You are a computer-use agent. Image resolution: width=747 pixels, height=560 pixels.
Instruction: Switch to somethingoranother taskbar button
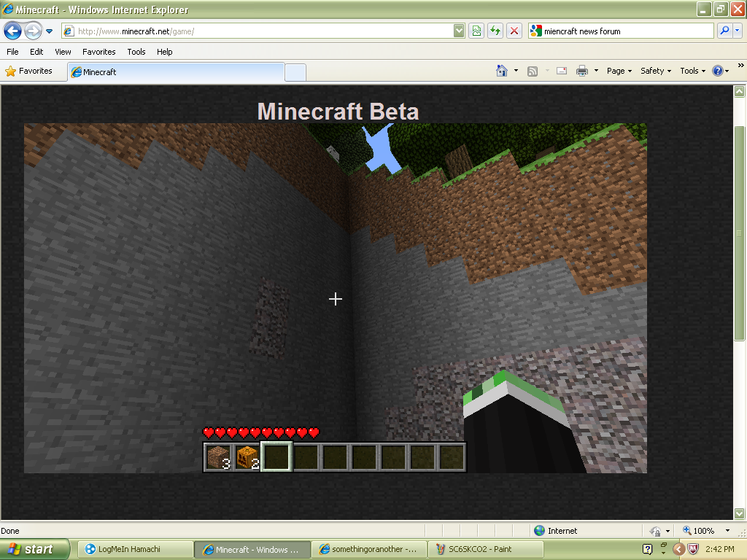[x=369, y=549]
